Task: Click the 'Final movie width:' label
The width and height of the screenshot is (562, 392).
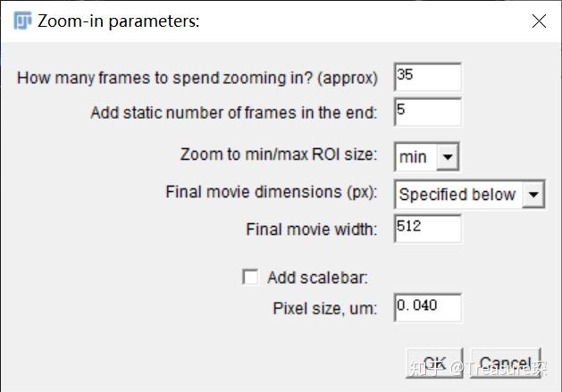Action: click(x=312, y=229)
